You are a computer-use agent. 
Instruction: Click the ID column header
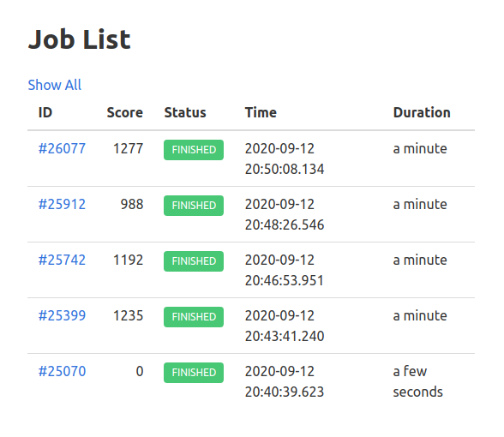pos(45,112)
